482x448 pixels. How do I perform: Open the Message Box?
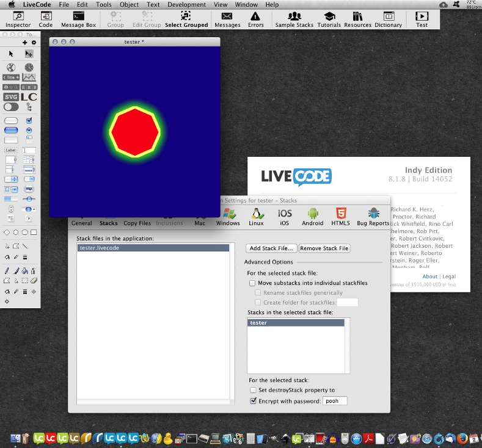point(78,19)
